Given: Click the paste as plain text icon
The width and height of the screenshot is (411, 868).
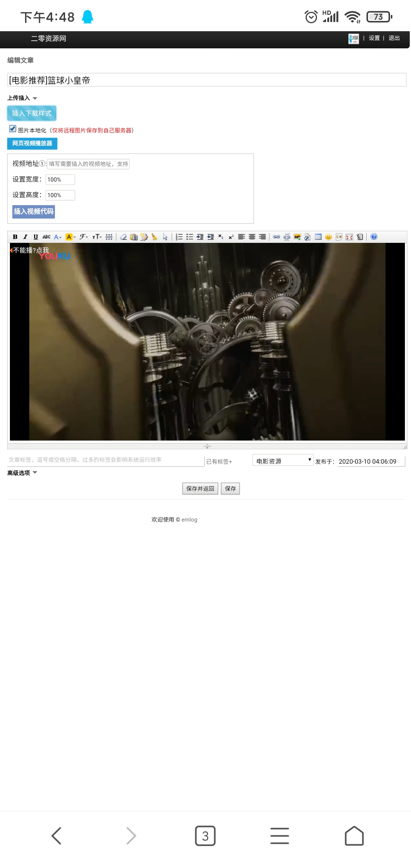Looking at the screenshot, I should click(134, 237).
